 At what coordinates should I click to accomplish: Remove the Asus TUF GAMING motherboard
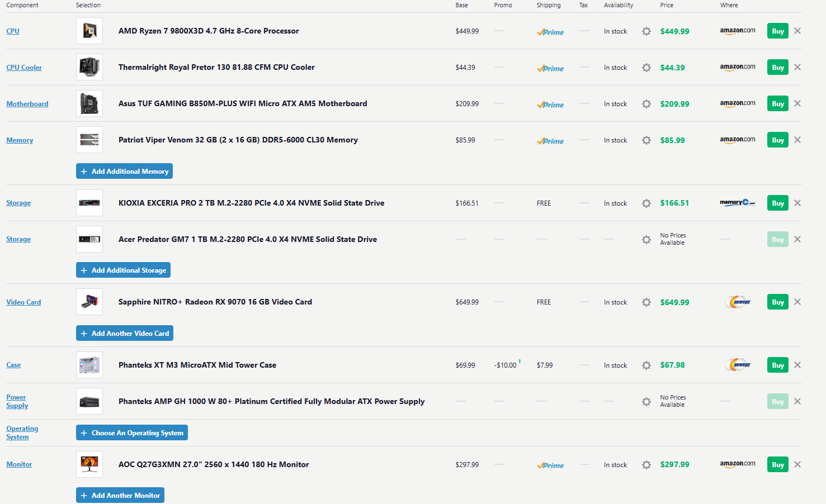point(797,103)
